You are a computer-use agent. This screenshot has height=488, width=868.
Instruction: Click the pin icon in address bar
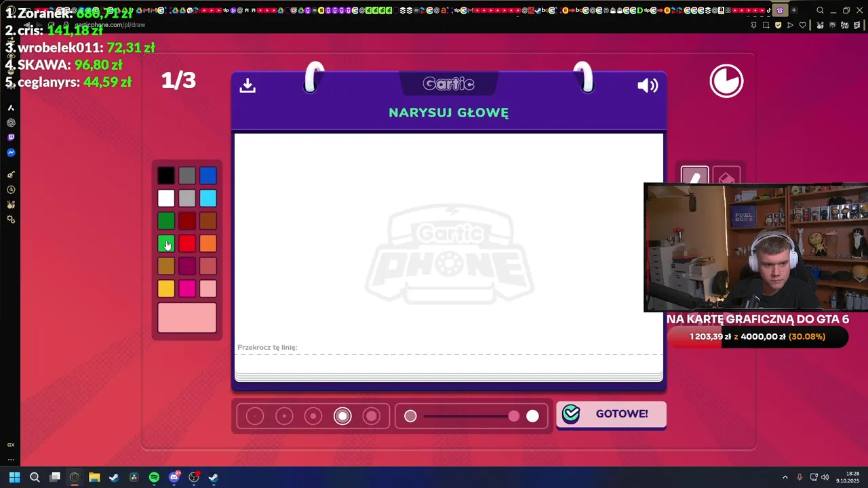click(753, 25)
